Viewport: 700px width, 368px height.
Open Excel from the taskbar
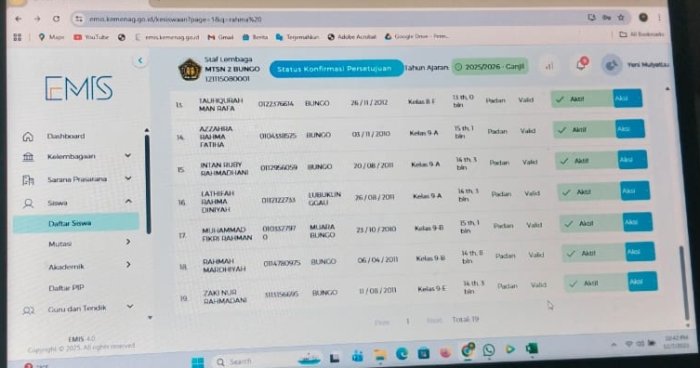pyautogui.click(x=531, y=348)
